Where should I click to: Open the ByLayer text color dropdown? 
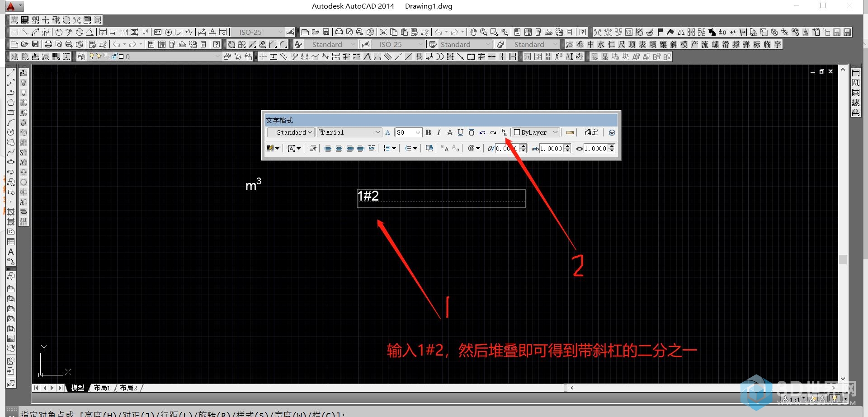tap(536, 132)
